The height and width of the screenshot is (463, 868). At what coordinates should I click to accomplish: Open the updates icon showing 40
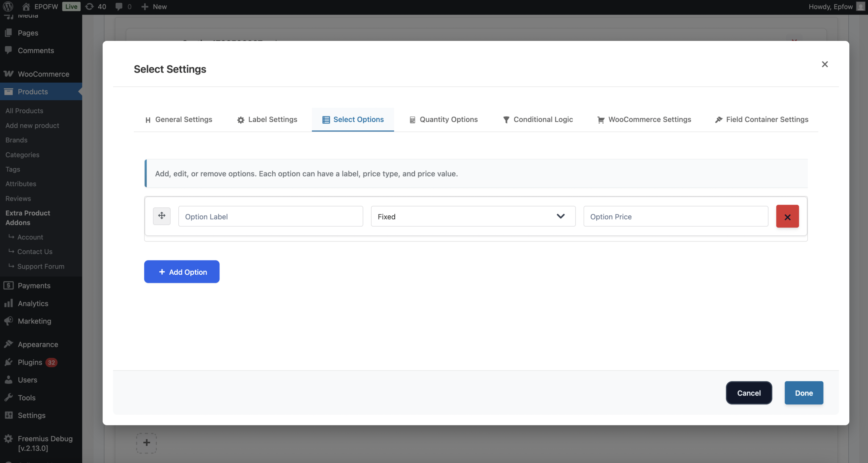click(x=96, y=6)
